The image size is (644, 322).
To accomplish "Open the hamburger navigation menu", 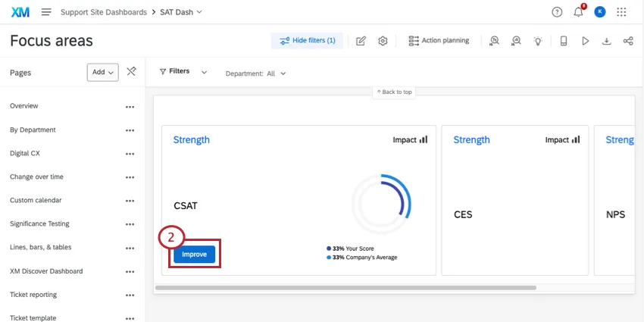I will pos(46,12).
